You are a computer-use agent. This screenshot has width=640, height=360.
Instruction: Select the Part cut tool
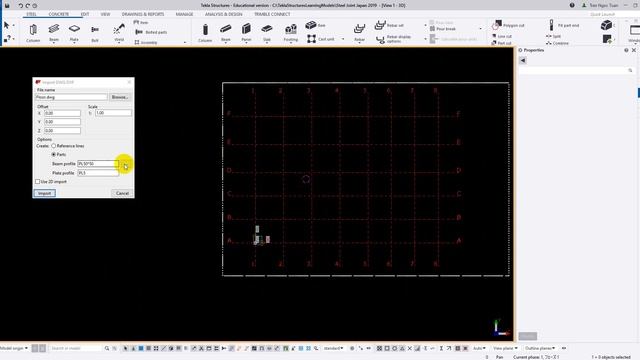click(x=502, y=43)
